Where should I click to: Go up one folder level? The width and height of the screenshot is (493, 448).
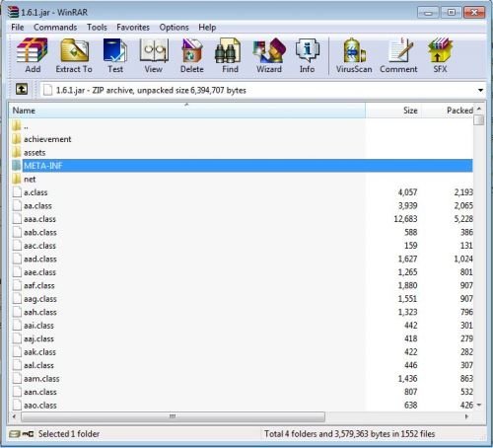22,89
